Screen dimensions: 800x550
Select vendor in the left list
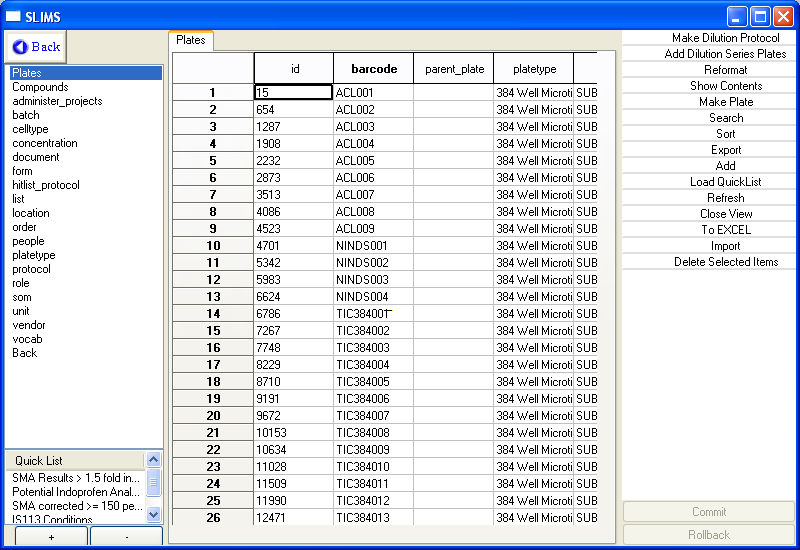pos(28,325)
